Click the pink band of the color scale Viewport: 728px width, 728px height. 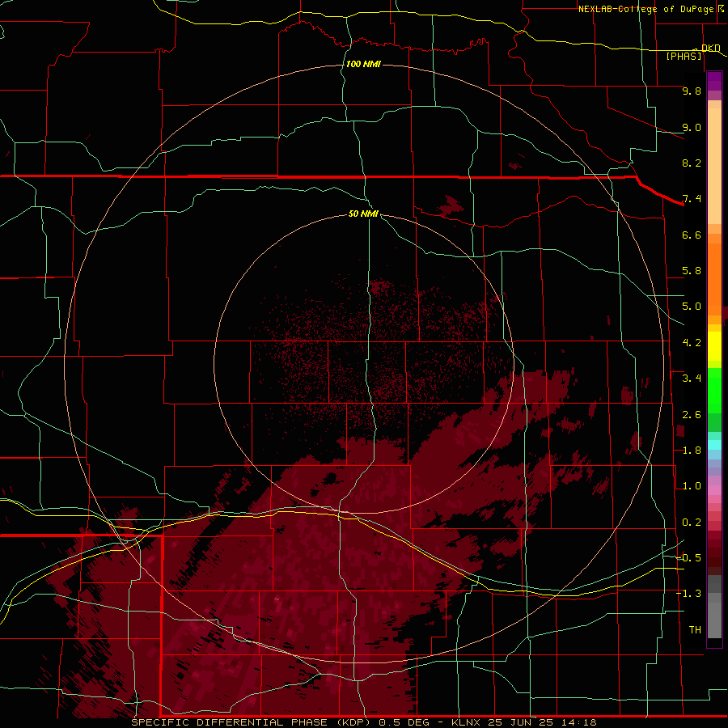tap(714, 490)
